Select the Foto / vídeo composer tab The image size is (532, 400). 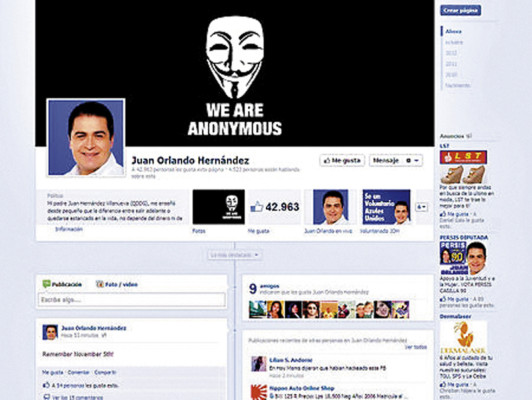coord(117,284)
